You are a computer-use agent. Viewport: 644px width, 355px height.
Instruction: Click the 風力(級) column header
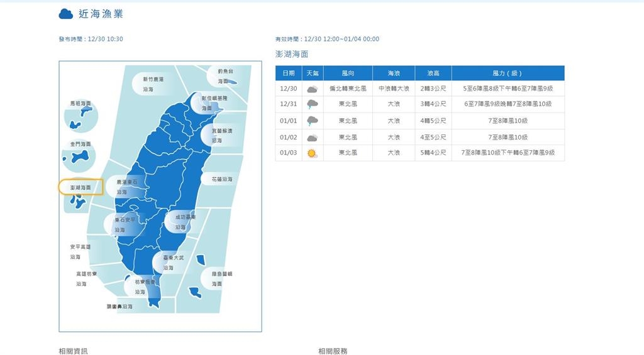(x=508, y=73)
